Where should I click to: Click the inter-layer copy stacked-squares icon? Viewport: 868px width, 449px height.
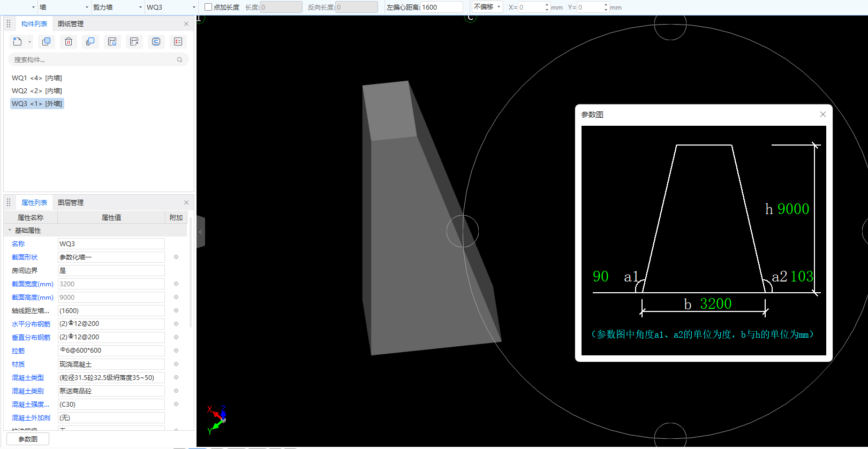coord(90,42)
